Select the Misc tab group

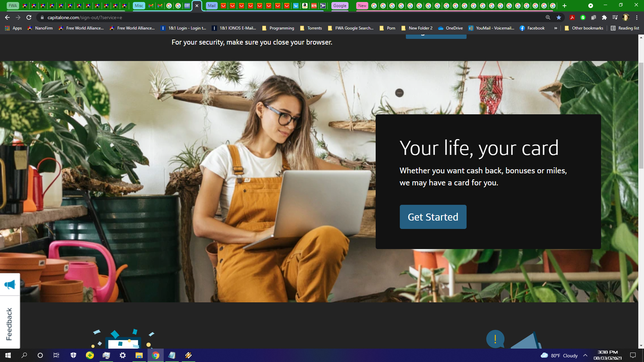pyautogui.click(x=139, y=6)
